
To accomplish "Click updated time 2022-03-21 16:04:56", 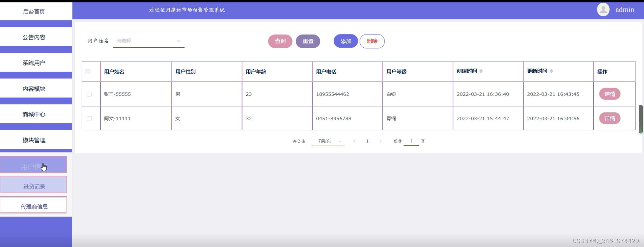I will [553, 119].
